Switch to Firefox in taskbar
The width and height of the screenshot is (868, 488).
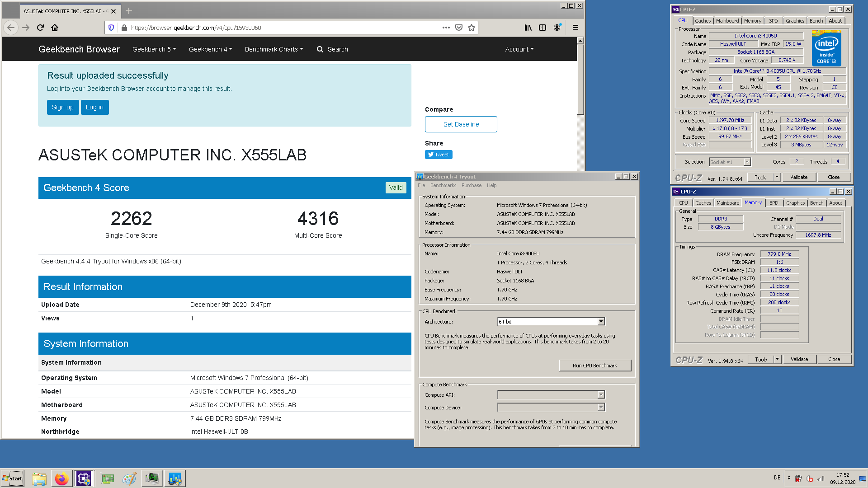[x=61, y=478]
